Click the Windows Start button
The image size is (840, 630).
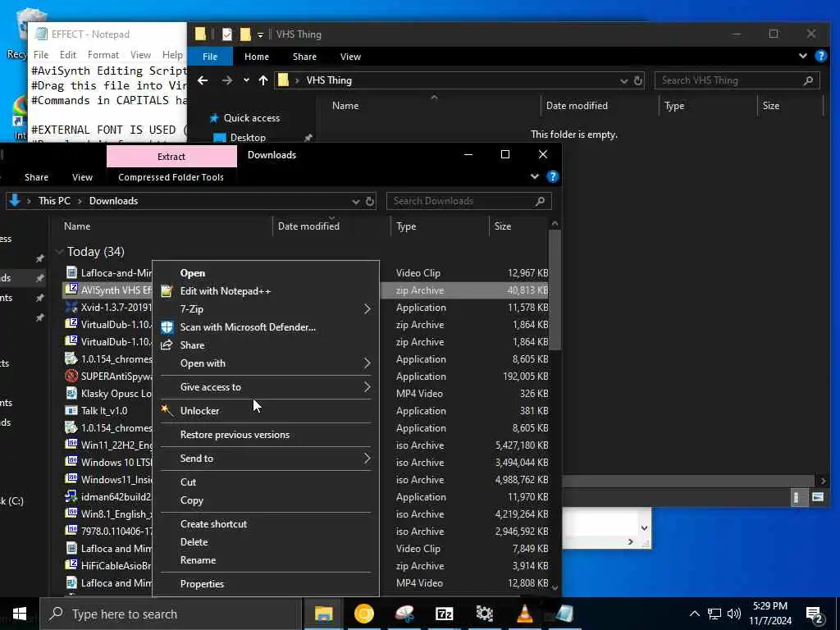(20, 614)
